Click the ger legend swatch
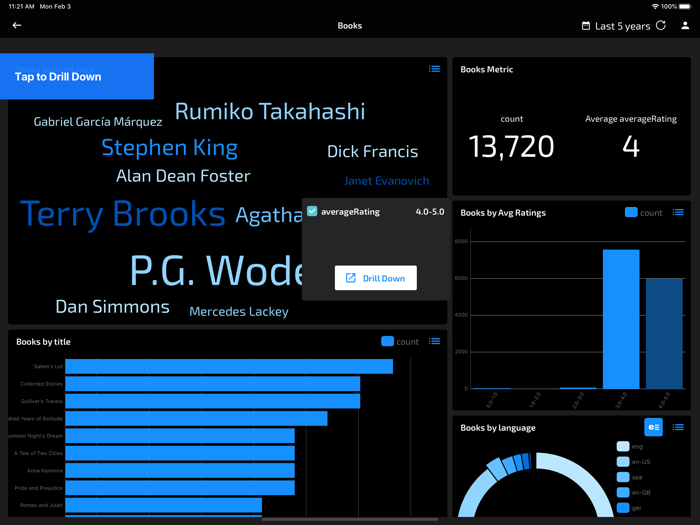The height and width of the screenshot is (525, 700). click(x=623, y=508)
